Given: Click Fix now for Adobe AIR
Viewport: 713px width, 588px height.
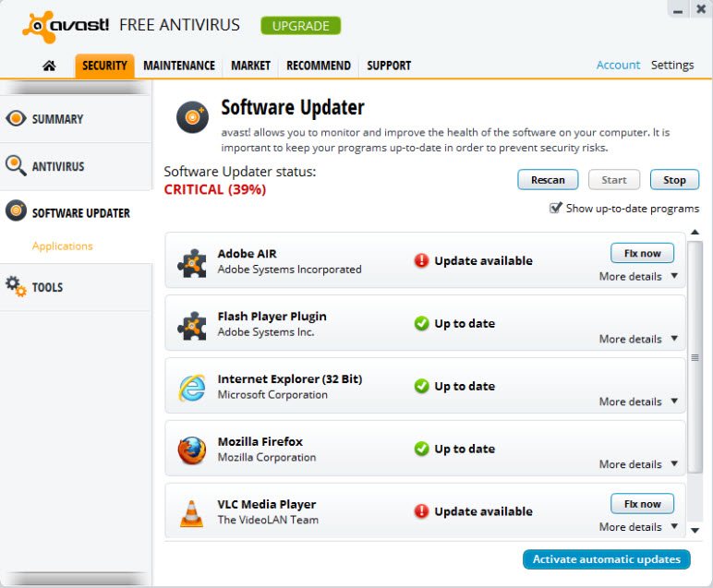Looking at the screenshot, I should point(642,253).
